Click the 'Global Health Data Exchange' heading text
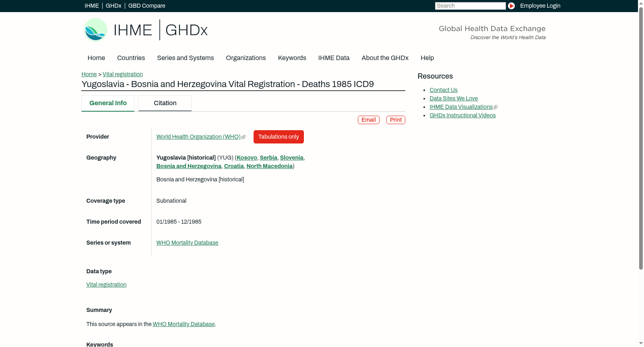 point(492,29)
